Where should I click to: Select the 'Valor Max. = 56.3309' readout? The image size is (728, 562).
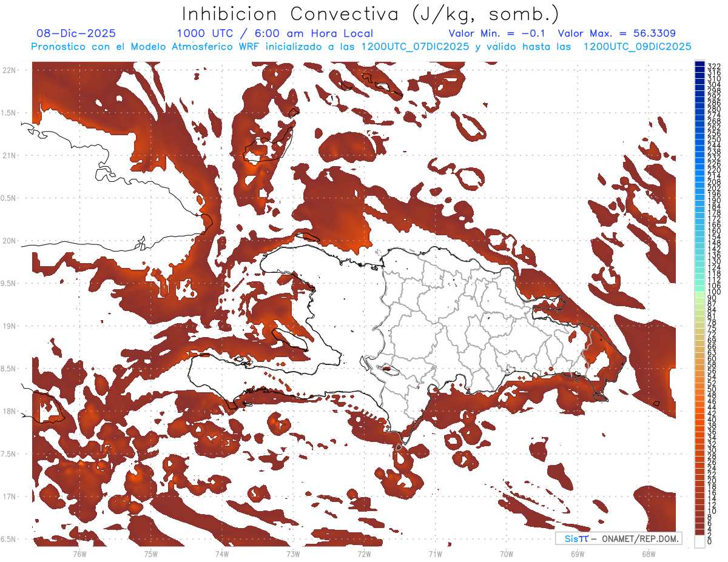(x=616, y=33)
